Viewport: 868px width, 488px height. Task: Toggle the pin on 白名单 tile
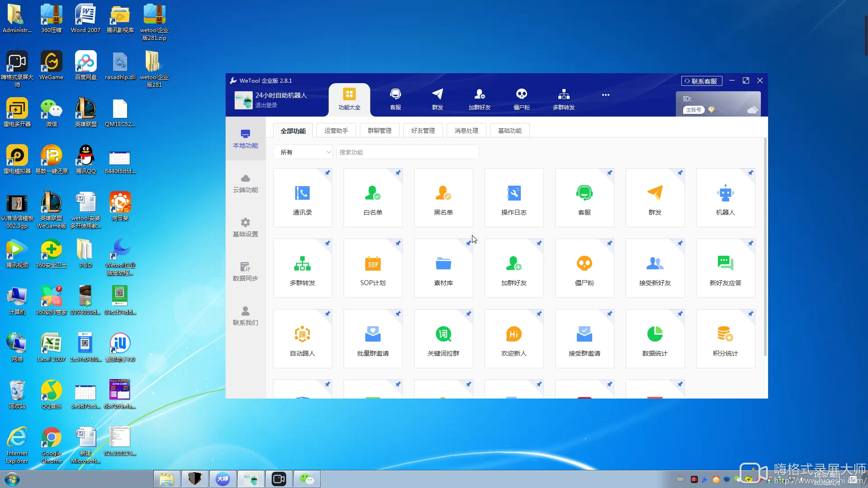398,173
